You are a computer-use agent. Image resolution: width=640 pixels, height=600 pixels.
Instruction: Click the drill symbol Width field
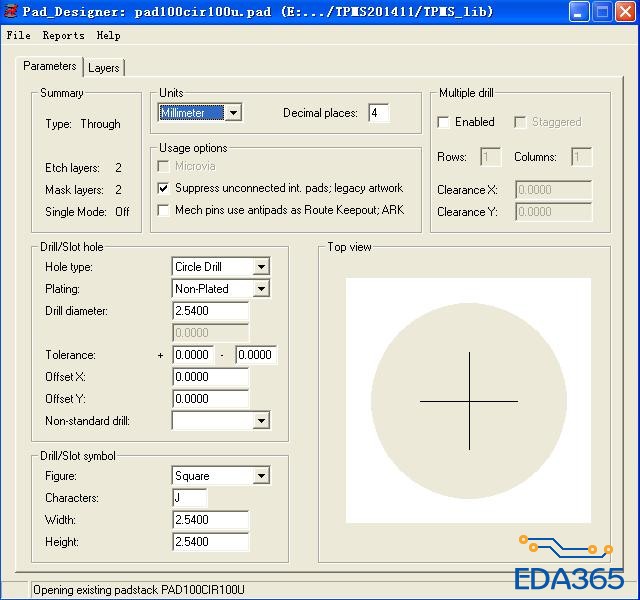click(x=211, y=520)
